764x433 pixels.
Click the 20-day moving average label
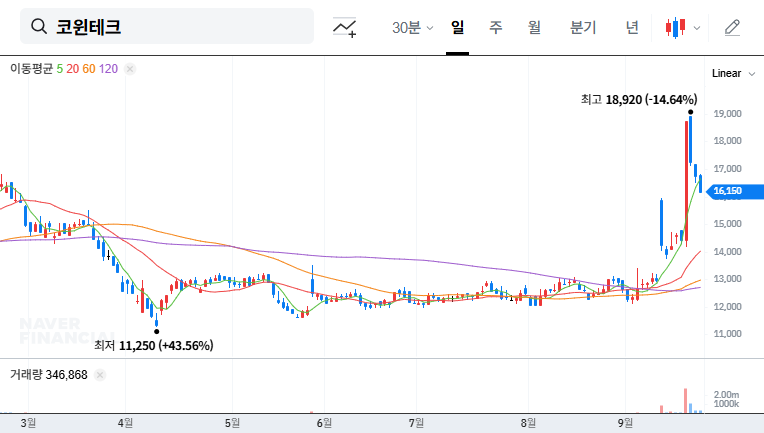tap(73, 69)
